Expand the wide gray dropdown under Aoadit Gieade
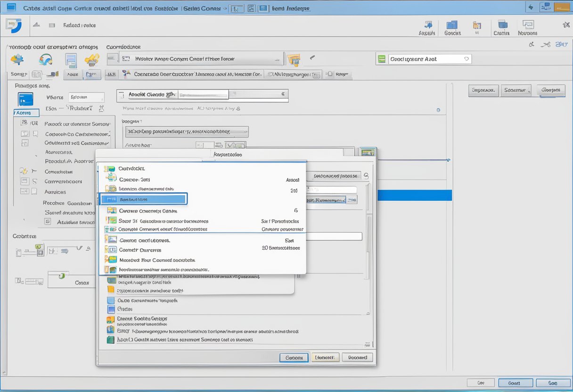 coord(187,132)
